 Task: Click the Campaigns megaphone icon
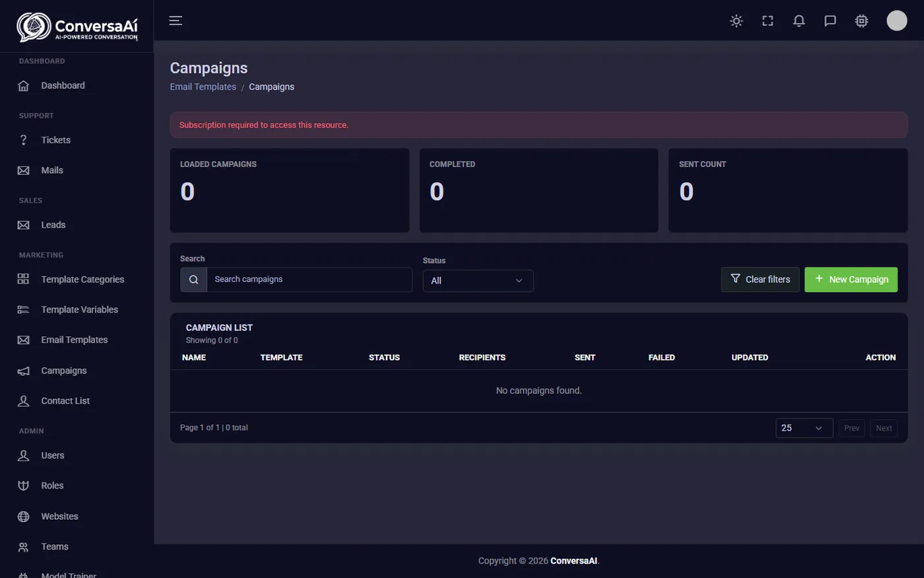click(x=23, y=371)
